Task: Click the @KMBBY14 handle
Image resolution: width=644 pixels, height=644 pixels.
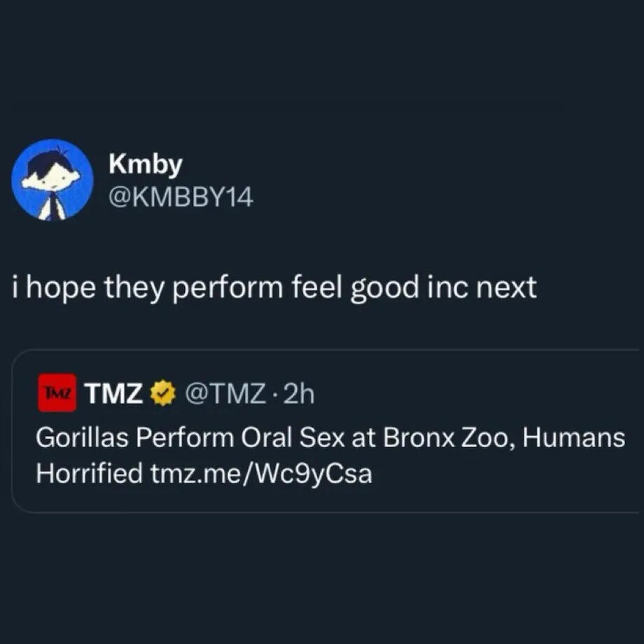Action: click(181, 198)
